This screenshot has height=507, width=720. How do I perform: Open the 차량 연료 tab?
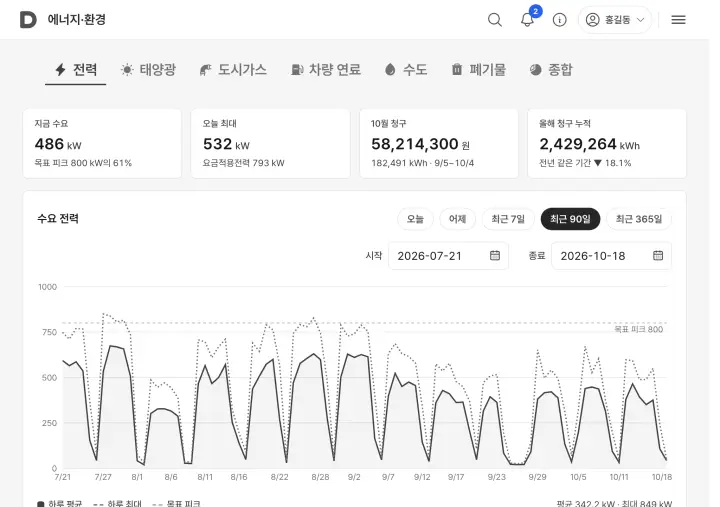326,70
